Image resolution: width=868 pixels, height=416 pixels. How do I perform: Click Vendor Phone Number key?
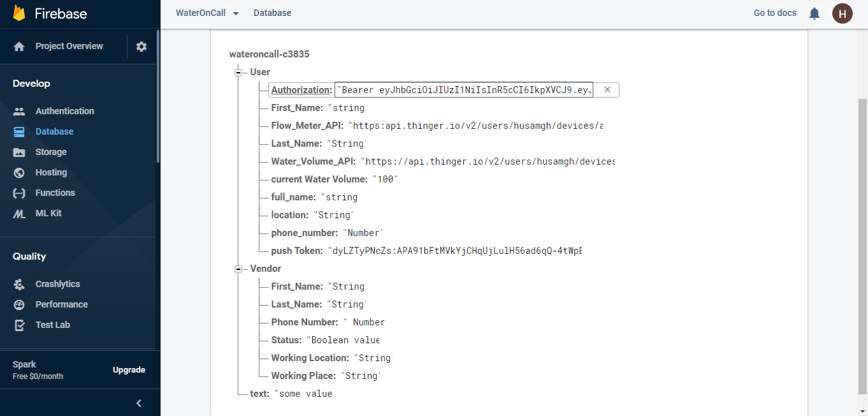point(305,322)
